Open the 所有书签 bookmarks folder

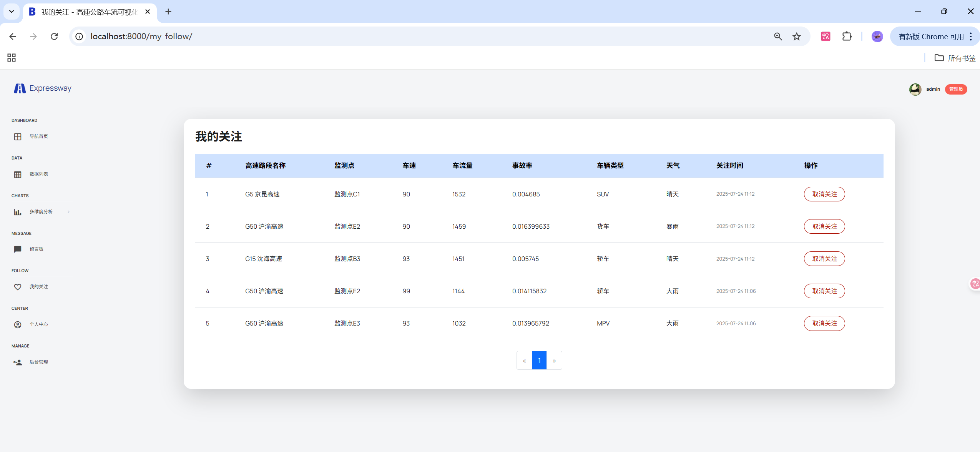955,58
